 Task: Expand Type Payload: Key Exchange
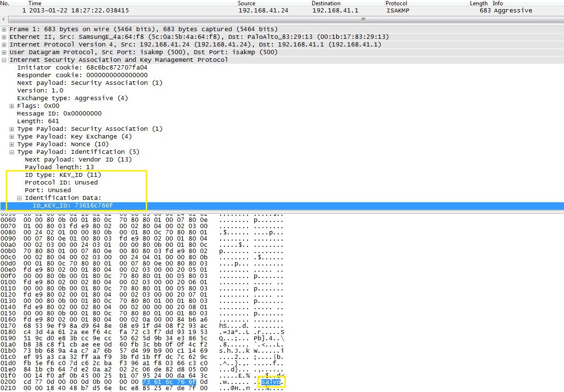coord(12,137)
